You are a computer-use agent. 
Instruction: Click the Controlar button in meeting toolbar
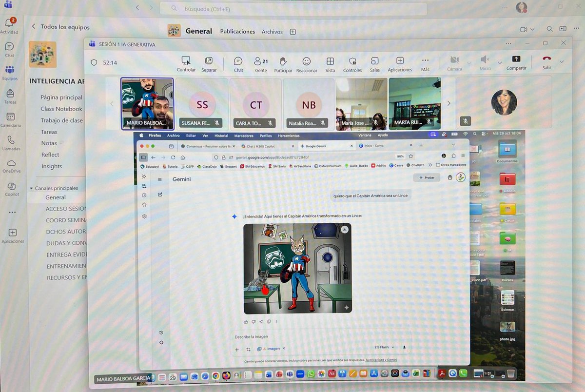tap(186, 64)
